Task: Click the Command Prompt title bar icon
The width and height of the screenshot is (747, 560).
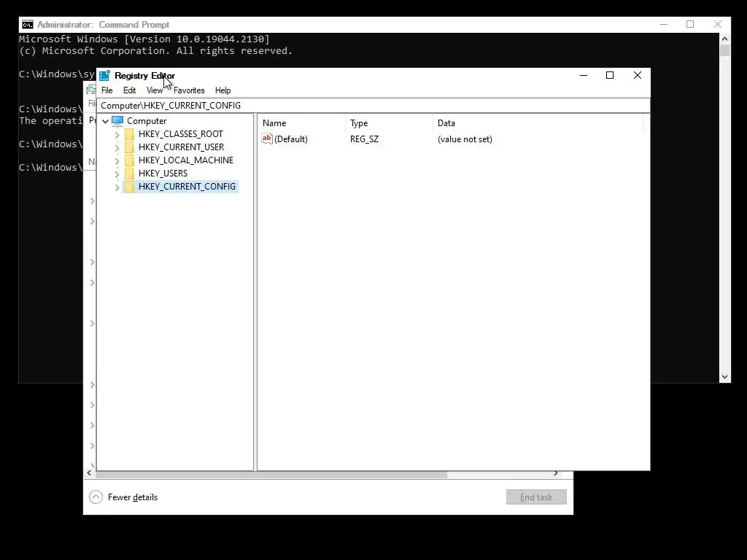Action: [x=28, y=25]
